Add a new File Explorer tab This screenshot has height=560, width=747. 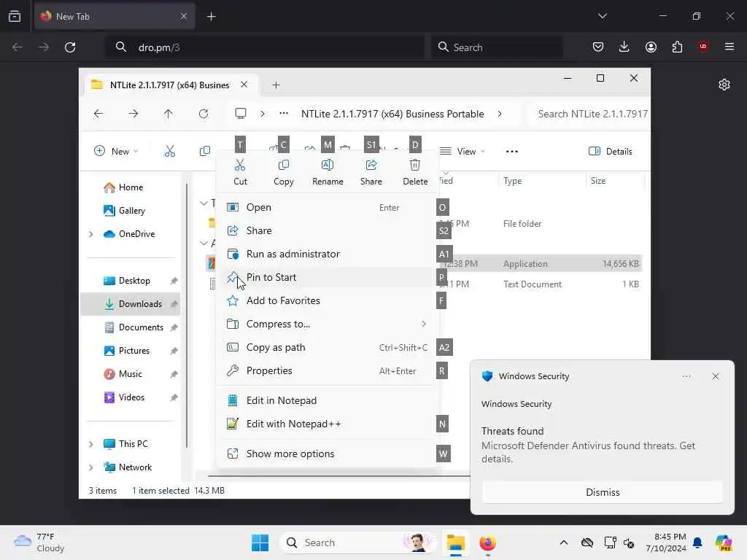[x=276, y=85]
